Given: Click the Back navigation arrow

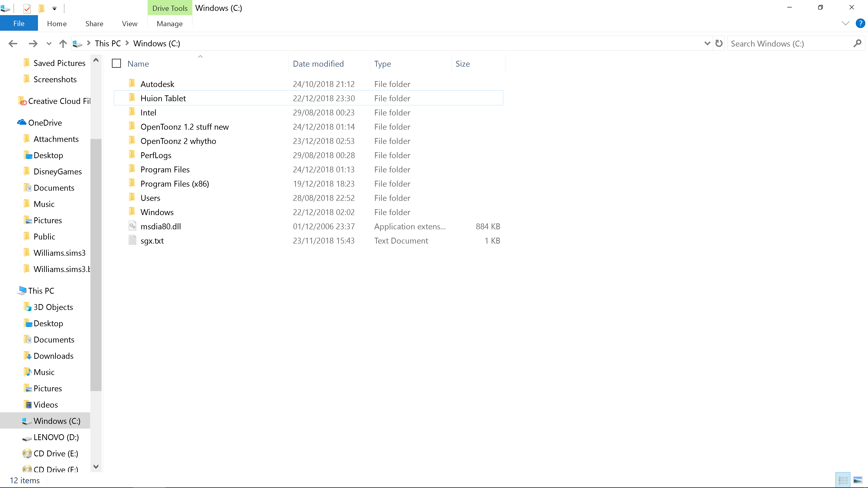Looking at the screenshot, I should [x=13, y=43].
